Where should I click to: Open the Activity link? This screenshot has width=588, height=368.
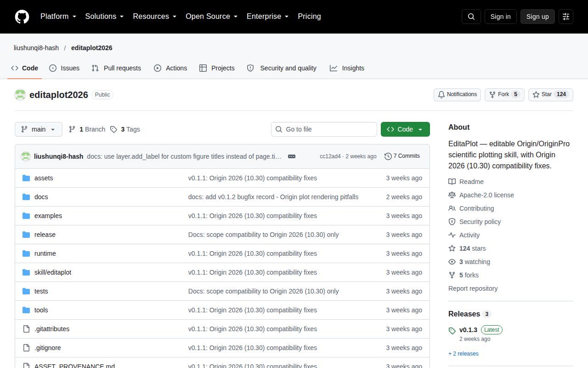[464, 235]
